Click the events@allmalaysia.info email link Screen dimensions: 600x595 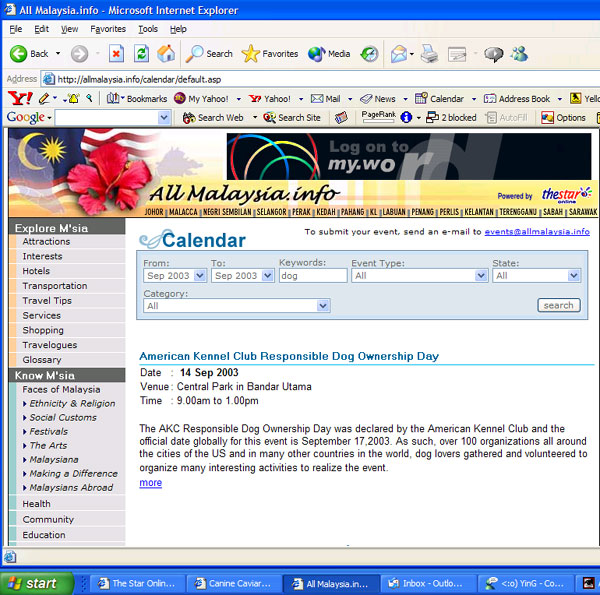(x=537, y=232)
